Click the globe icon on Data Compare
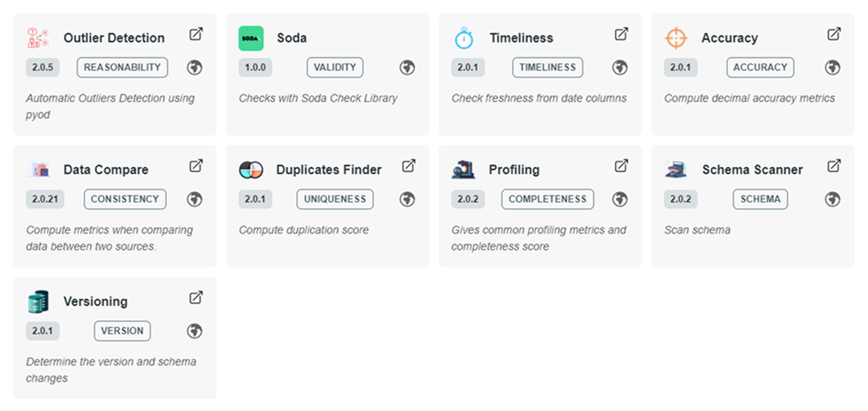This screenshot has height=411, width=868. coord(195,199)
